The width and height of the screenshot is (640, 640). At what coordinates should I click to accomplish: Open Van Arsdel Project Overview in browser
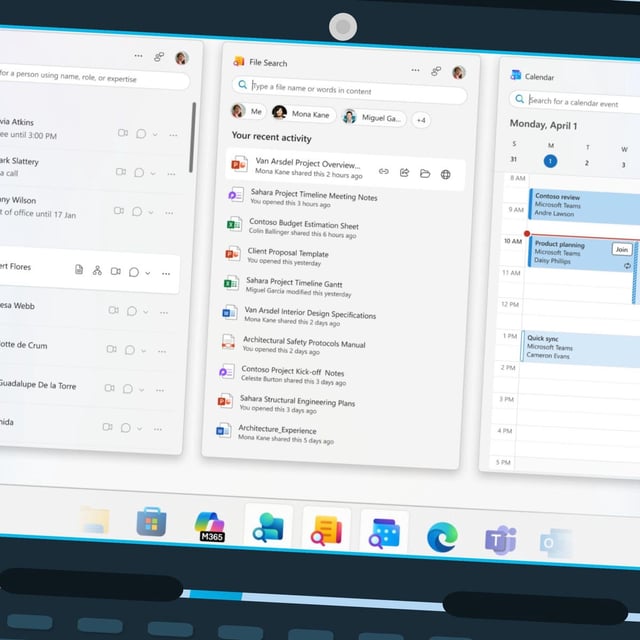tap(445, 175)
